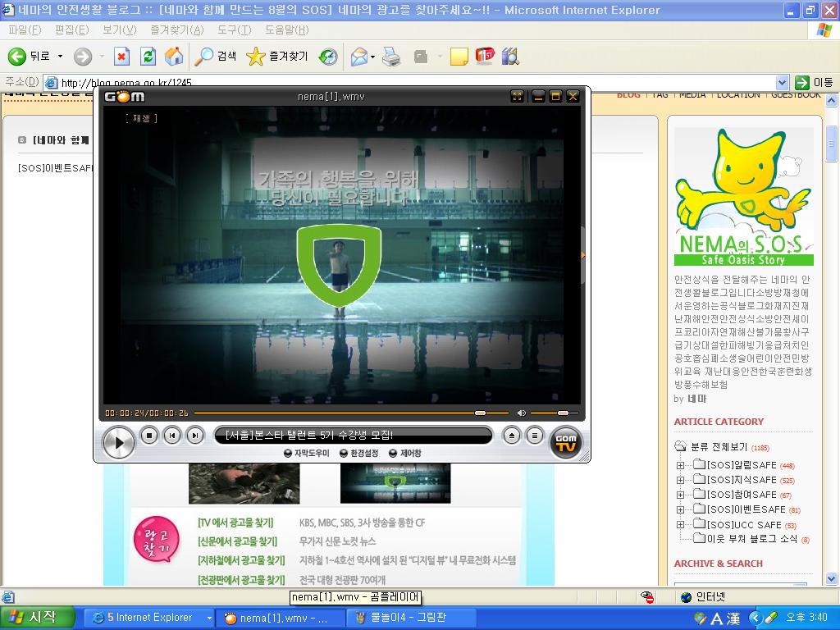
Task: Refresh the page with green arrows icon
Action: pos(148,57)
